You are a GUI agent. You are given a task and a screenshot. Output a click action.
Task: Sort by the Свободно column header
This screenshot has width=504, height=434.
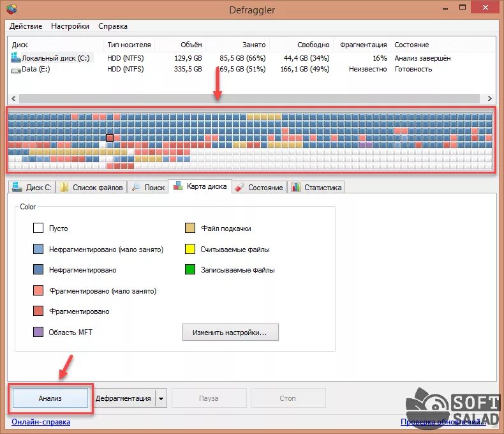point(302,45)
